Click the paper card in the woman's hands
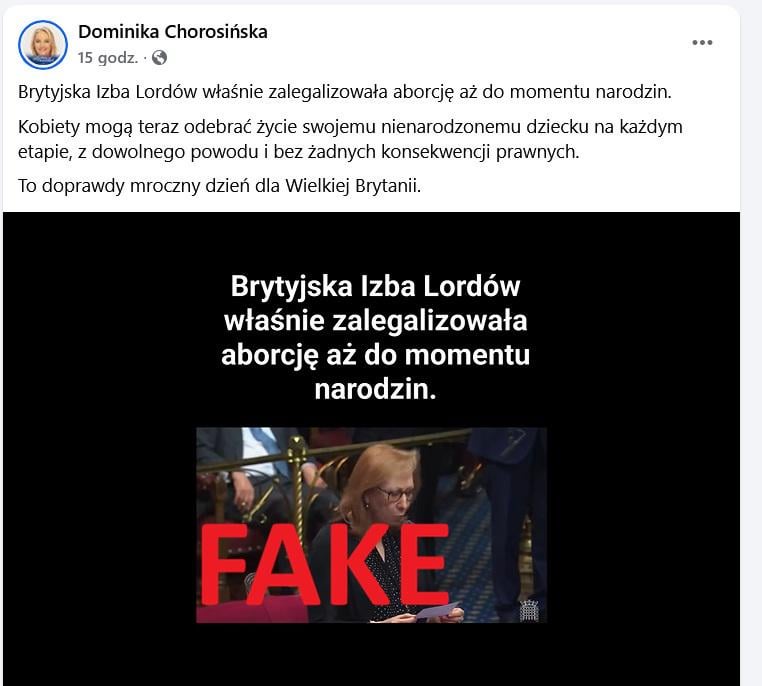Viewport: 762px width, 686px height. [x=437, y=610]
